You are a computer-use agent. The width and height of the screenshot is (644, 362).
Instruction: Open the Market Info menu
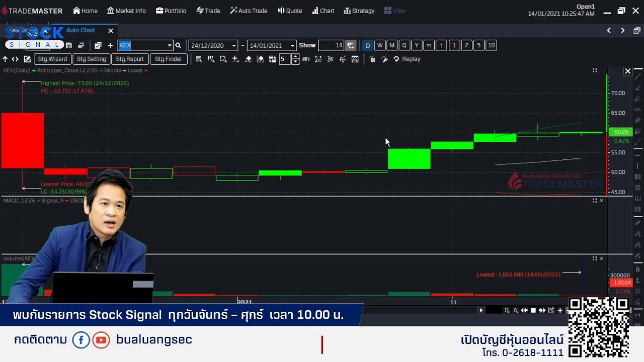[126, 11]
